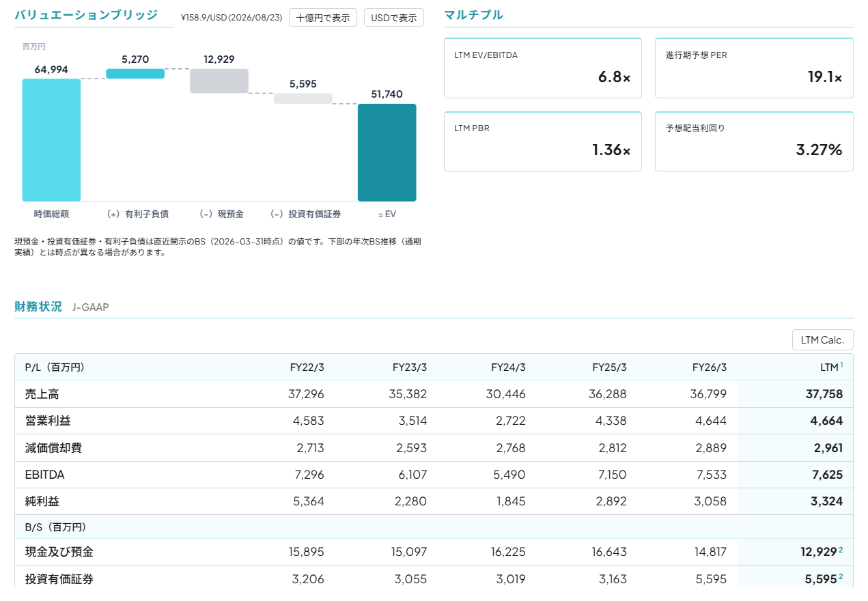
Task: Click FY25/3 現金及び預金 value 16,643
Action: pos(609,552)
